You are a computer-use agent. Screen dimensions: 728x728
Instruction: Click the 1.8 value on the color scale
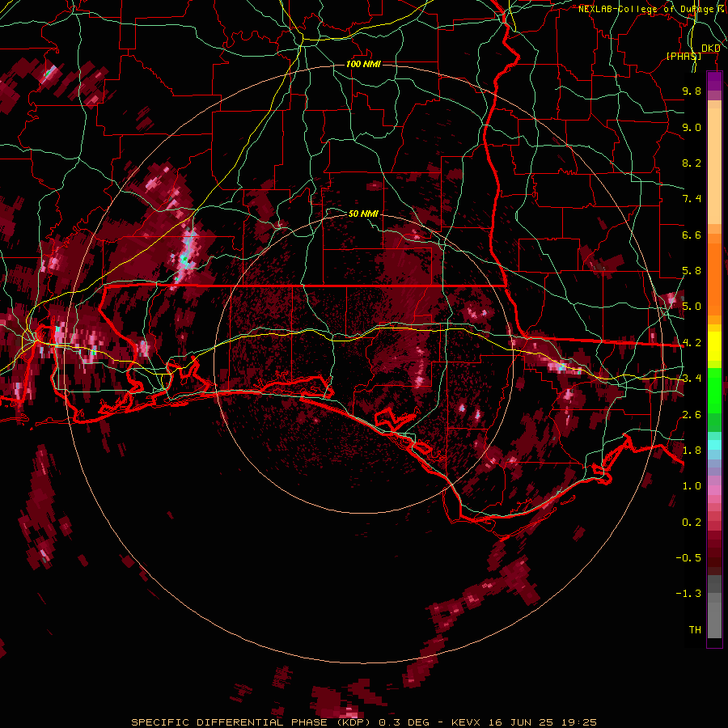coord(692,451)
